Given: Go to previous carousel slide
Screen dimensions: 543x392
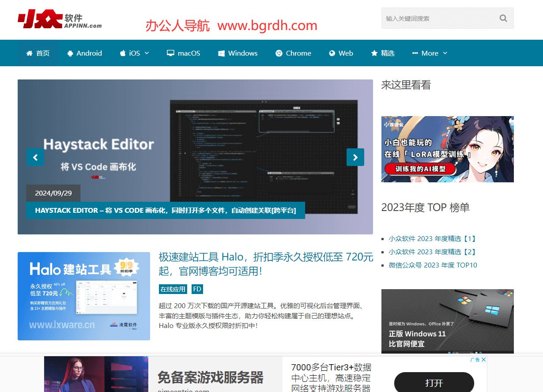Looking at the screenshot, I should coord(35,157).
